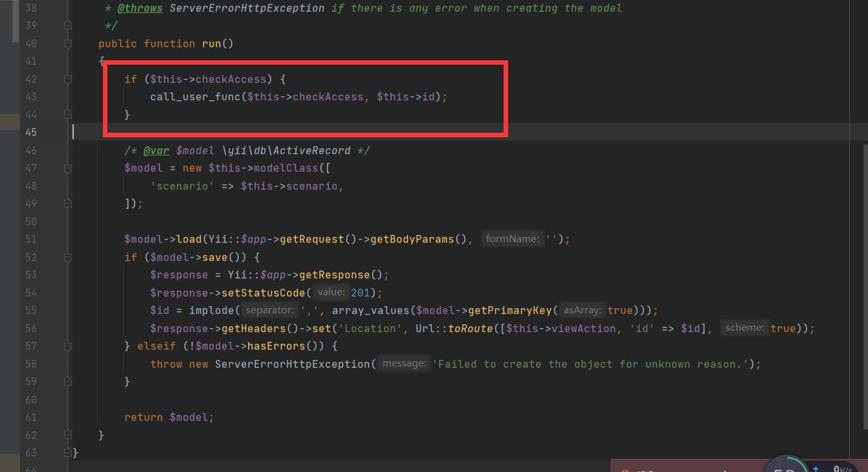Click 'return $model;' on line 61
This screenshot has height=472, width=868.
point(169,417)
